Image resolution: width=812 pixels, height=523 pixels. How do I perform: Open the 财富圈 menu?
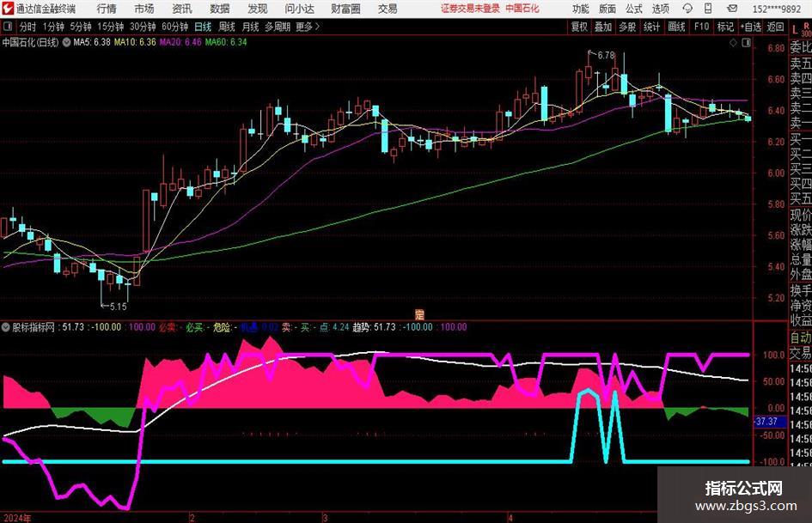coord(345,9)
